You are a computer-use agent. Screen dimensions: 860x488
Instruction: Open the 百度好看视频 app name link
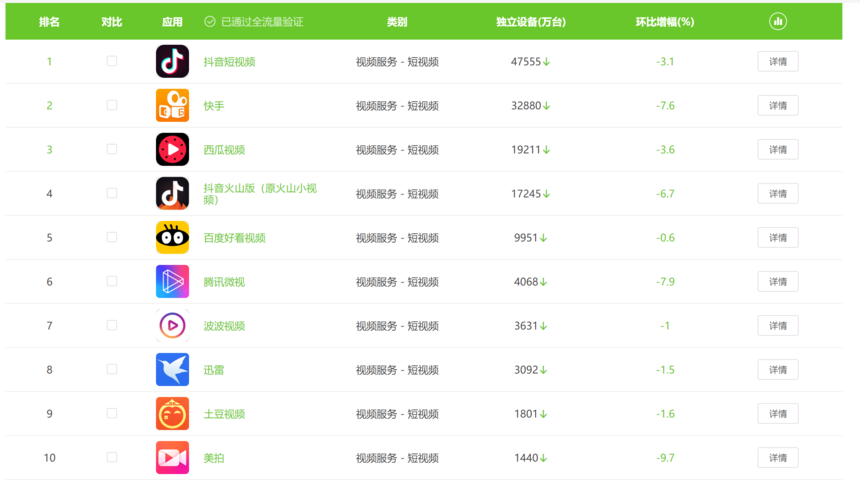[235, 238]
